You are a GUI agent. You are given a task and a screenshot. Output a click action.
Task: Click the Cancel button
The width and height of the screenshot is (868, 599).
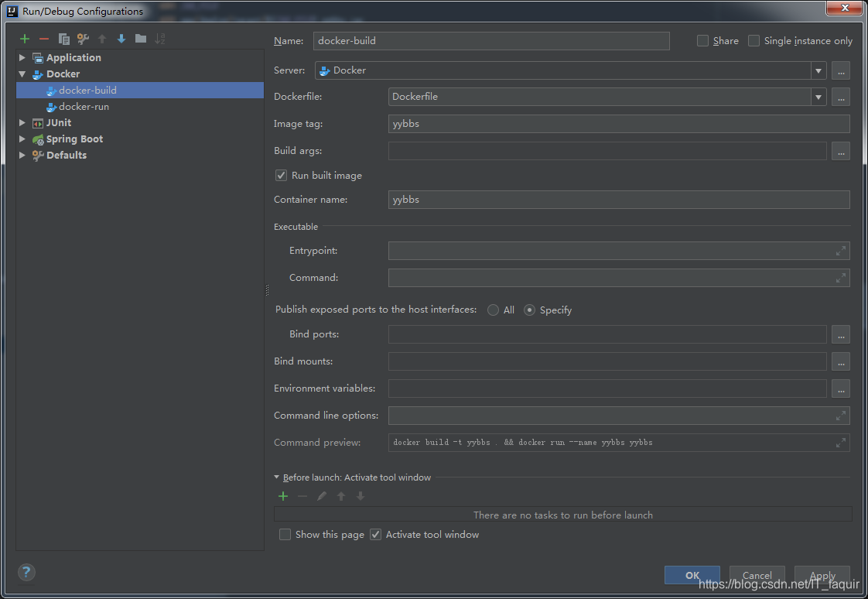coord(757,575)
